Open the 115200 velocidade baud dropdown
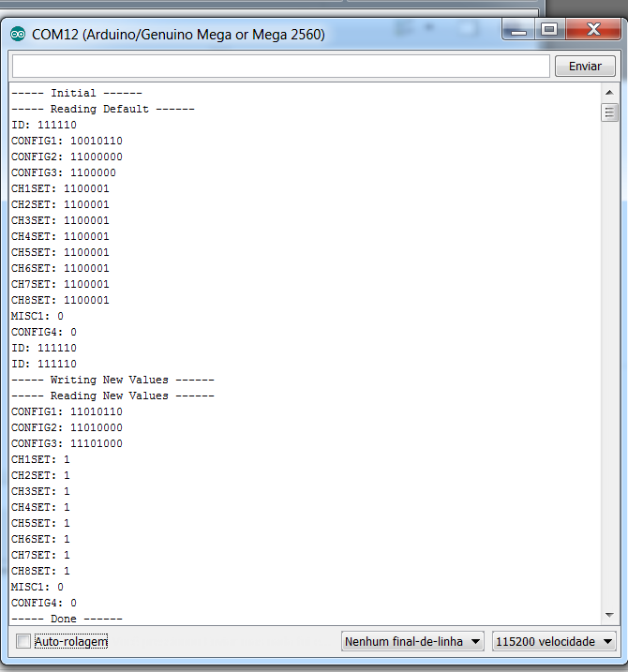This screenshot has width=628, height=672. [x=554, y=642]
